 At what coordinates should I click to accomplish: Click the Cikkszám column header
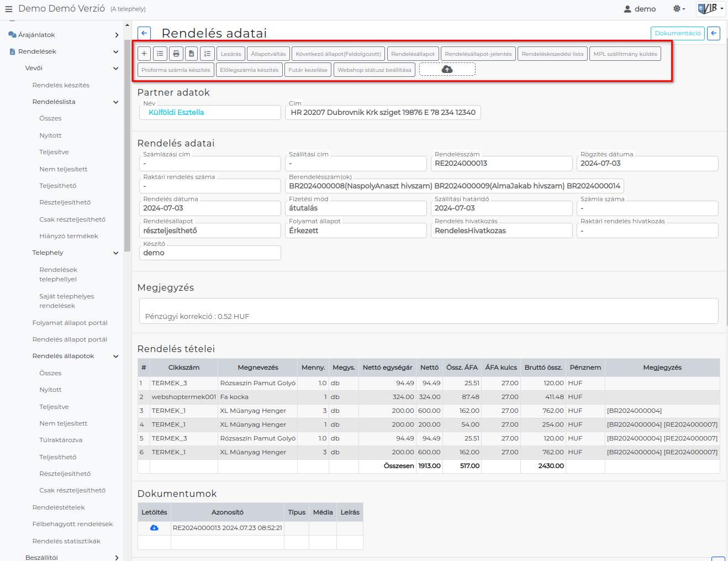(184, 368)
